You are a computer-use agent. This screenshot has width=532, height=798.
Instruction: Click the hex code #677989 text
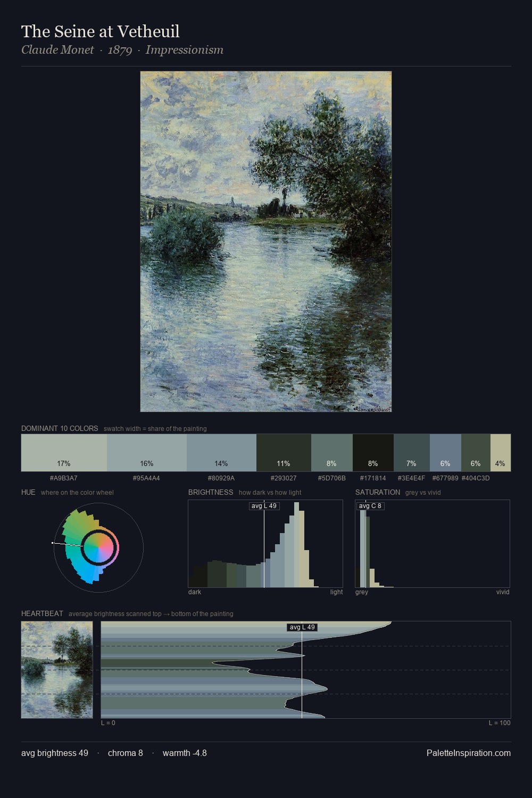[x=445, y=478]
